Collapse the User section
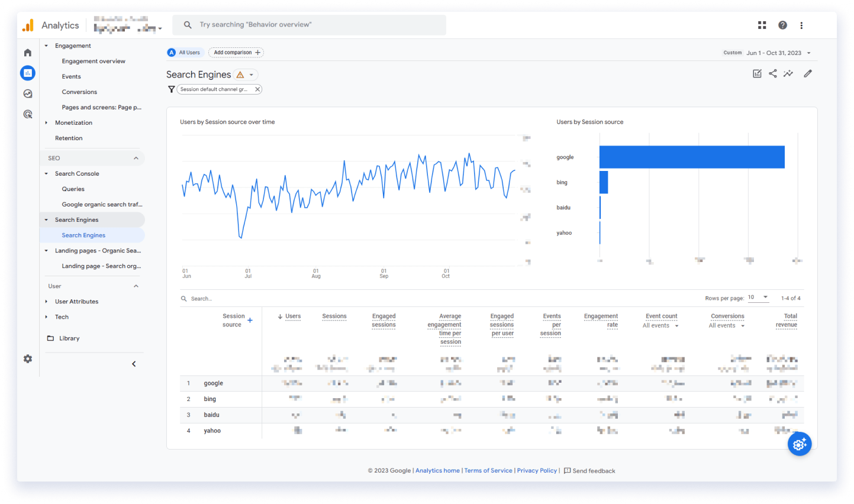 pos(136,286)
